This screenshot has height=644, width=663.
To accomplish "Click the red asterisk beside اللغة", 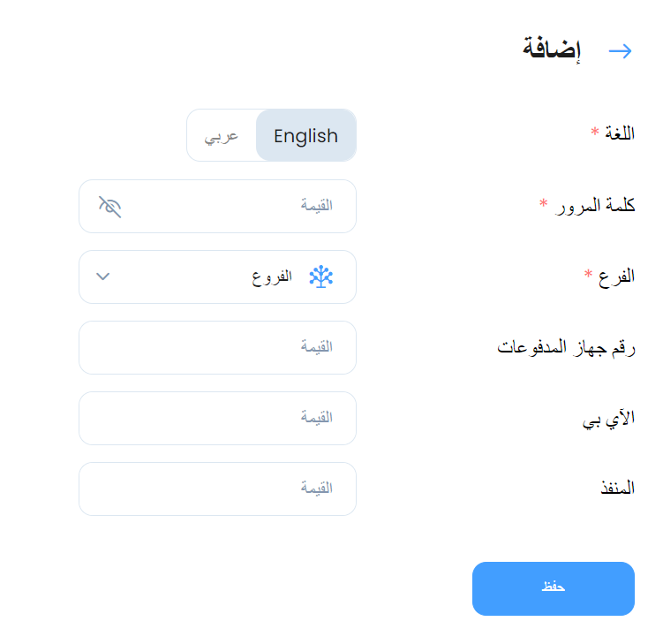I will pyautogui.click(x=595, y=131).
